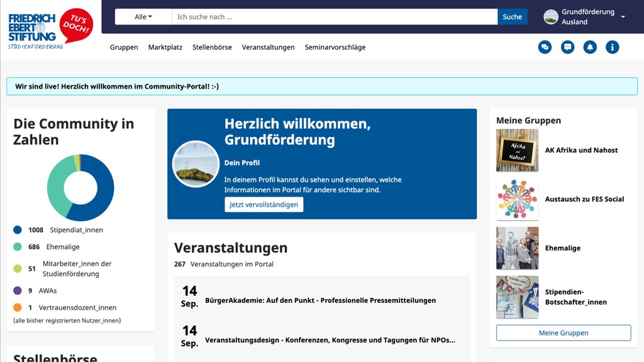
Task: Click the user avatar in top bar
Action: pyautogui.click(x=551, y=17)
